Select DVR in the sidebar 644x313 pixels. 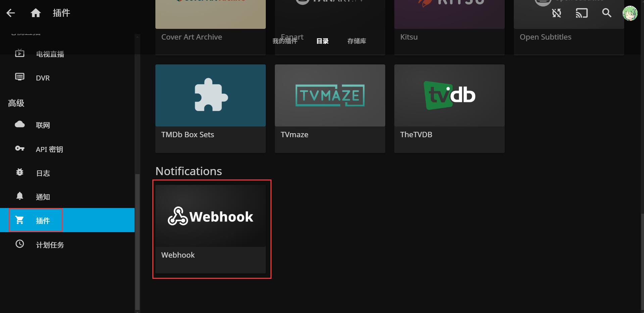coord(43,78)
